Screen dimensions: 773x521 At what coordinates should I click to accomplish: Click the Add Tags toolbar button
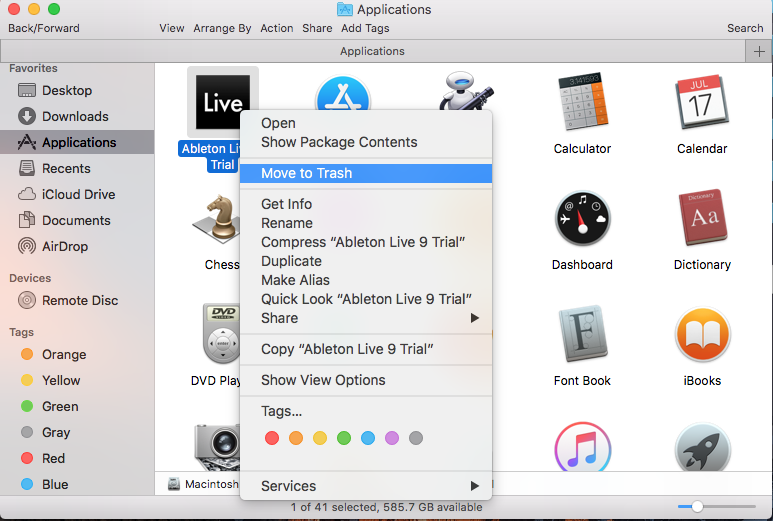365,28
